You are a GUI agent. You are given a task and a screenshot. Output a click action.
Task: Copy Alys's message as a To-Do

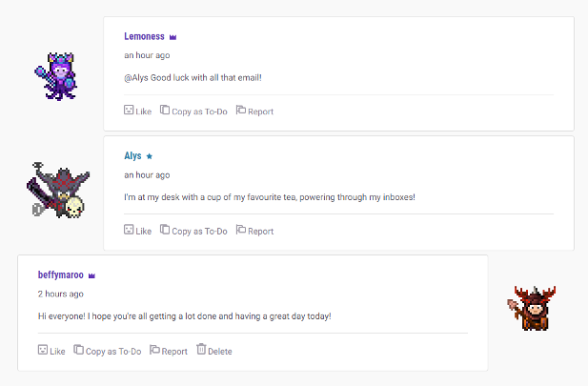[193, 231]
